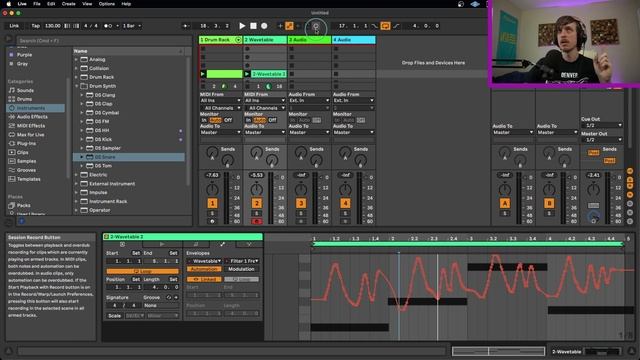Click the Groove hot-swap icon
The image size is (640, 360).
(x=169, y=298)
